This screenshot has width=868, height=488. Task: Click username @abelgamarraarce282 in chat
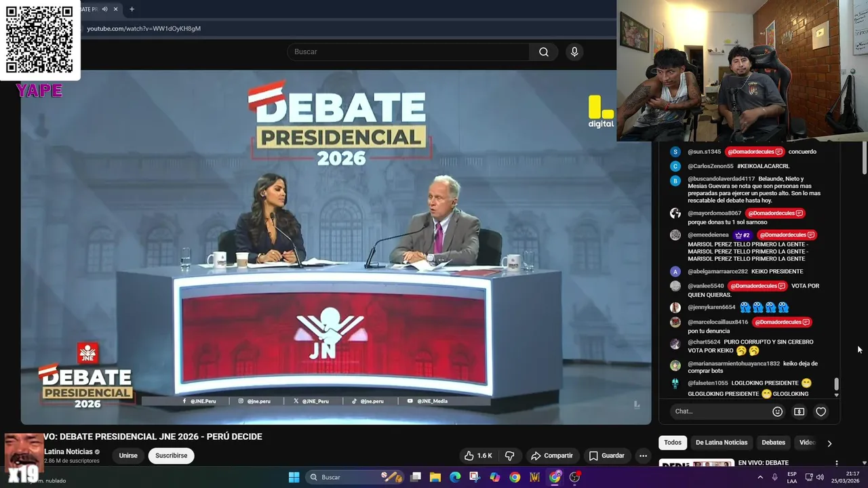point(717,272)
